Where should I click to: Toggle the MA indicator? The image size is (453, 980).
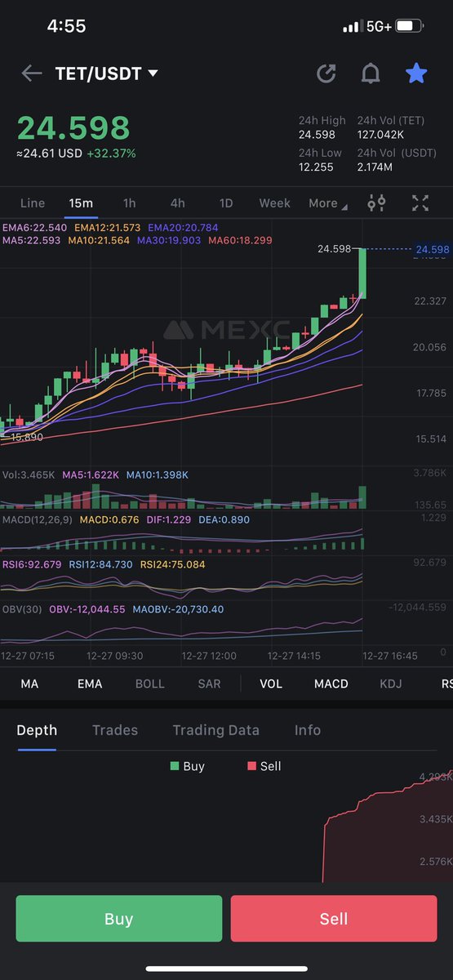(x=29, y=684)
